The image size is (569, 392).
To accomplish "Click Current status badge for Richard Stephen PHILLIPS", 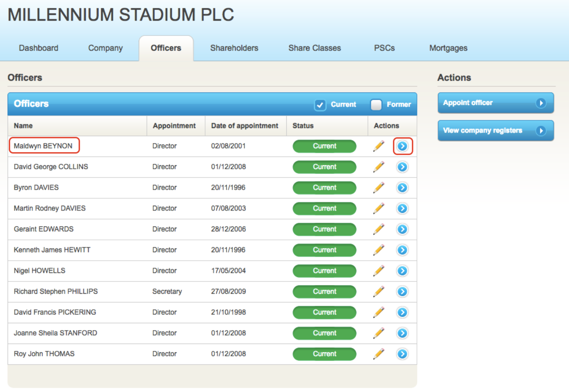I will coord(325,291).
